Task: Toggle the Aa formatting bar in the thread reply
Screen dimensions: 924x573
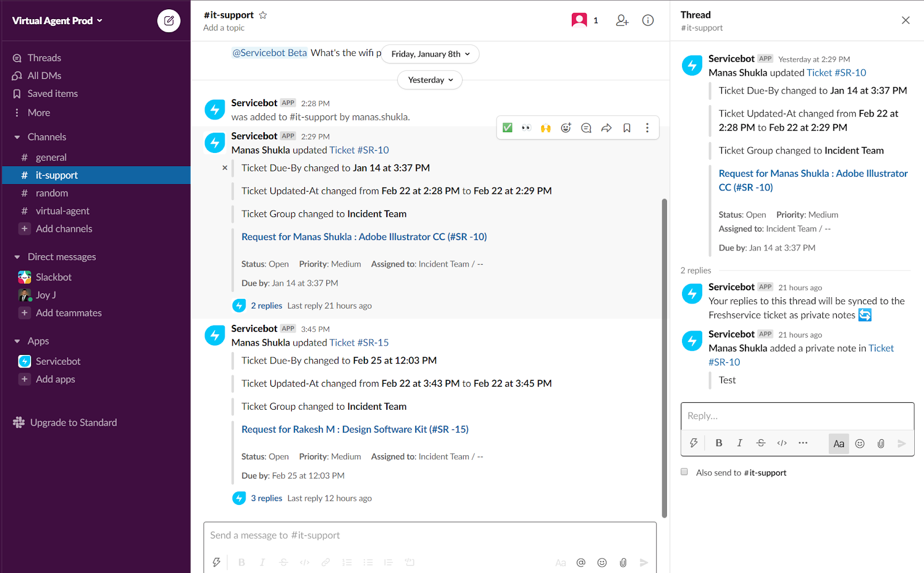Action: [x=839, y=443]
